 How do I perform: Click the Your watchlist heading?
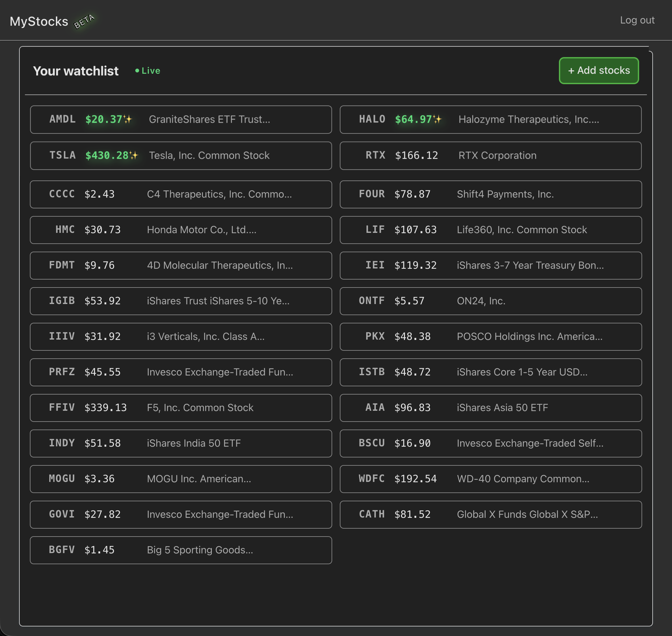tap(76, 71)
